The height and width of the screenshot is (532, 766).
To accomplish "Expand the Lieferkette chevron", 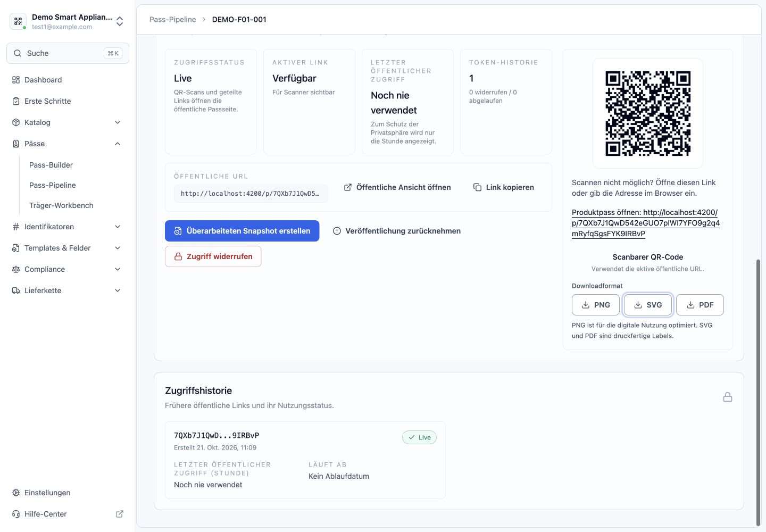I will [118, 290].
